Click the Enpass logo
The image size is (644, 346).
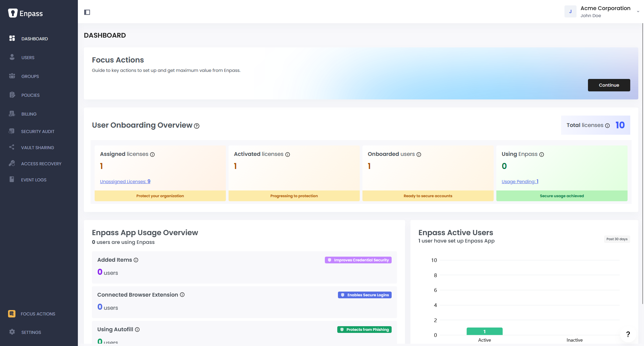point(26,13)
